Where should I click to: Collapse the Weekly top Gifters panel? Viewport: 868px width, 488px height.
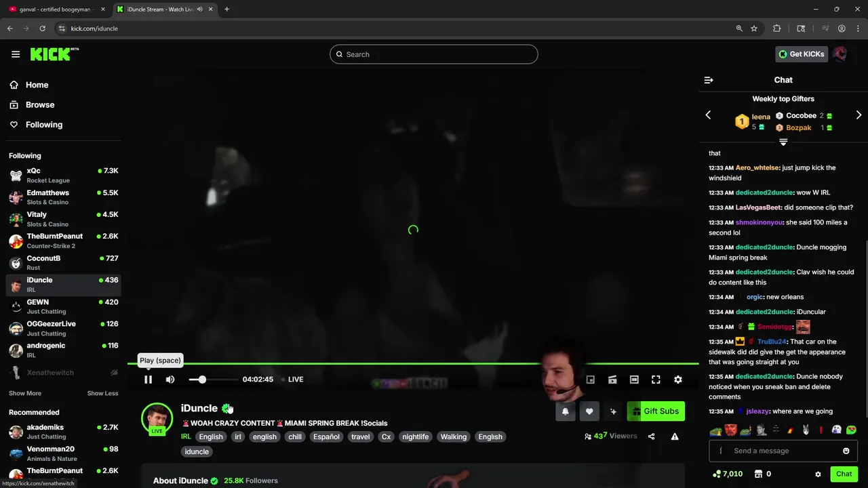[x=783, y=142]
